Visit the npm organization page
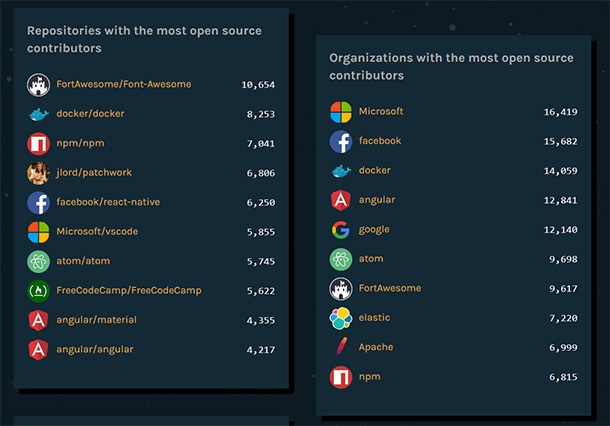Screen dimensions: 610x426 (x=370, y=377)
